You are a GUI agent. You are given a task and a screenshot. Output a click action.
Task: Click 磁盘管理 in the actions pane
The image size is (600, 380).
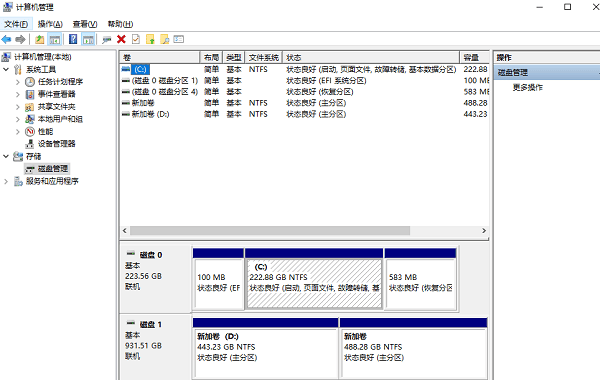tap(547, 73)
